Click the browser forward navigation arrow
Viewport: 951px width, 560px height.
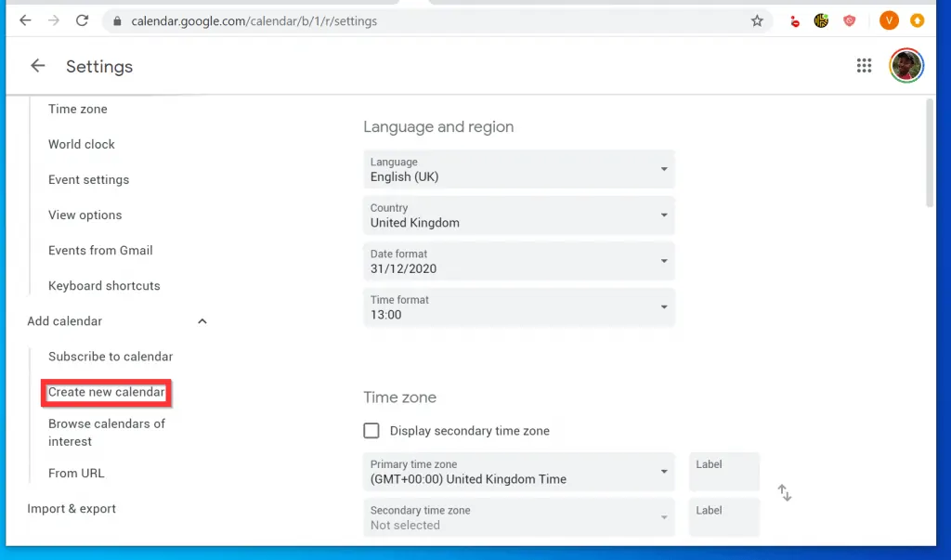[54, 20]
